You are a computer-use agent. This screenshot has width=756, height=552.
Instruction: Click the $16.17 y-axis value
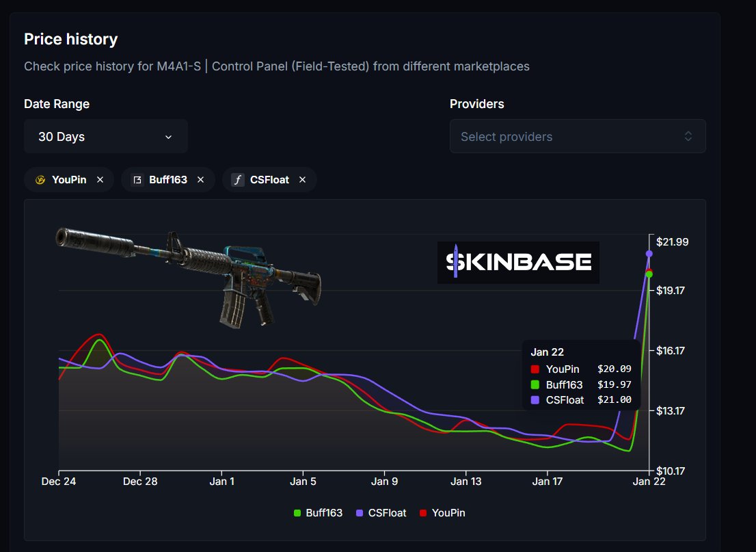(670, 351)
